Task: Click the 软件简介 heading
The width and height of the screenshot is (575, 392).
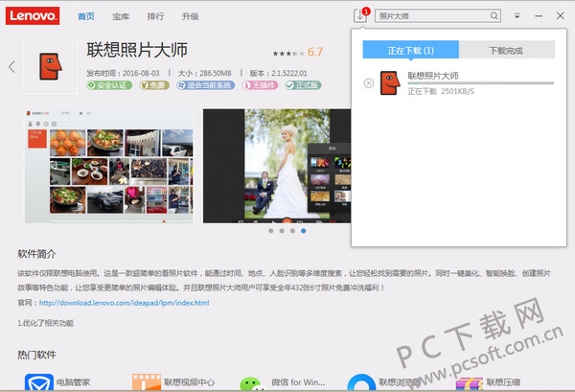Action: click(x=36, y=254)
